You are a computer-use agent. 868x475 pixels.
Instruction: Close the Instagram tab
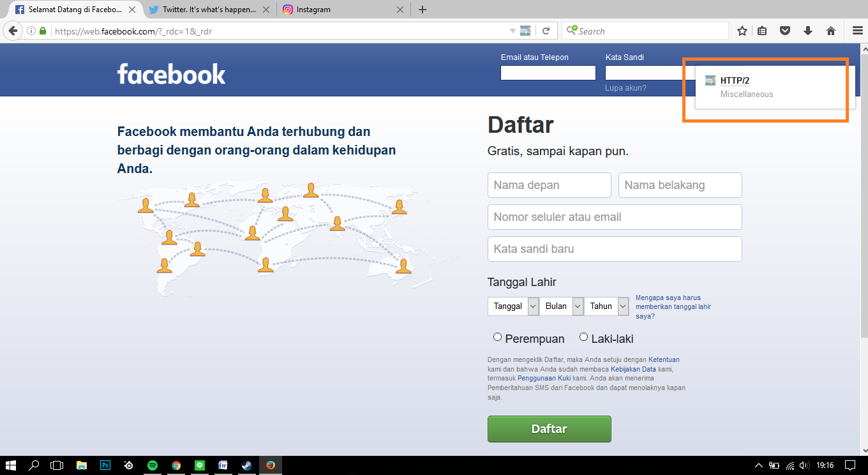tap(400, 10)
